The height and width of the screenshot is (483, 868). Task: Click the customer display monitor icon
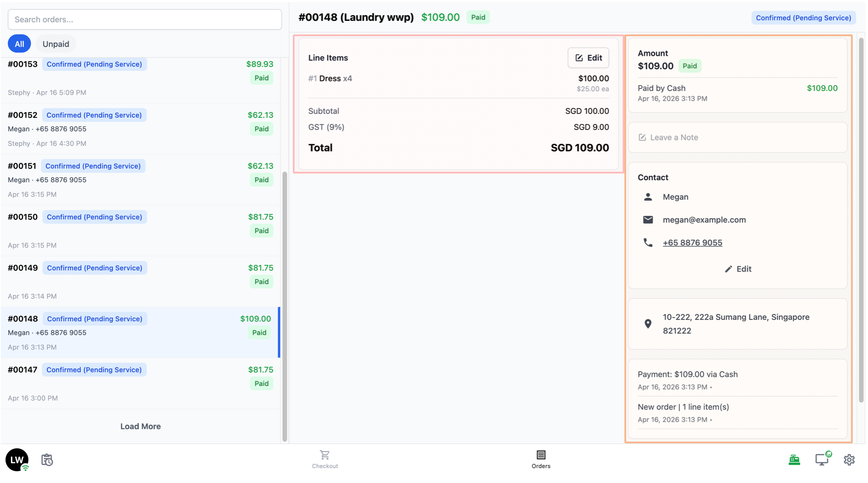click(822, 459)
